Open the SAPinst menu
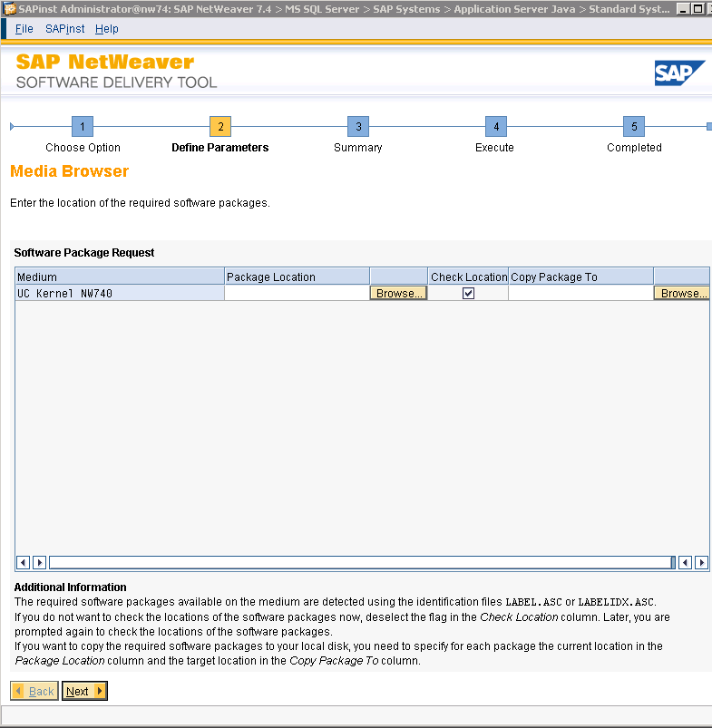 [64, 29]
